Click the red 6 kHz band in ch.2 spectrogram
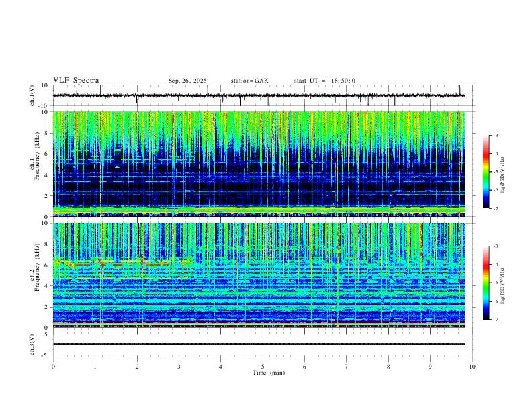This screenshot has width=532, height=411. click(x=122, y=263)
